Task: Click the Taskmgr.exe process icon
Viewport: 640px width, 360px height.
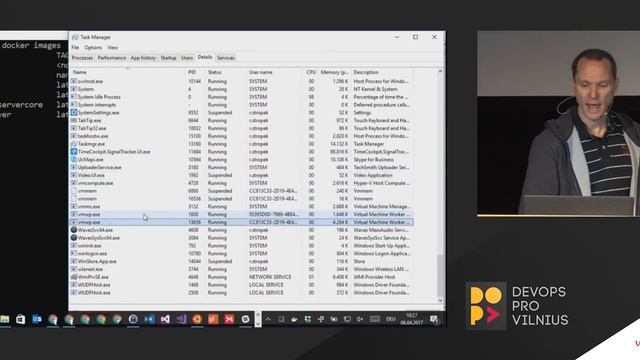Action: pos(74,144)
